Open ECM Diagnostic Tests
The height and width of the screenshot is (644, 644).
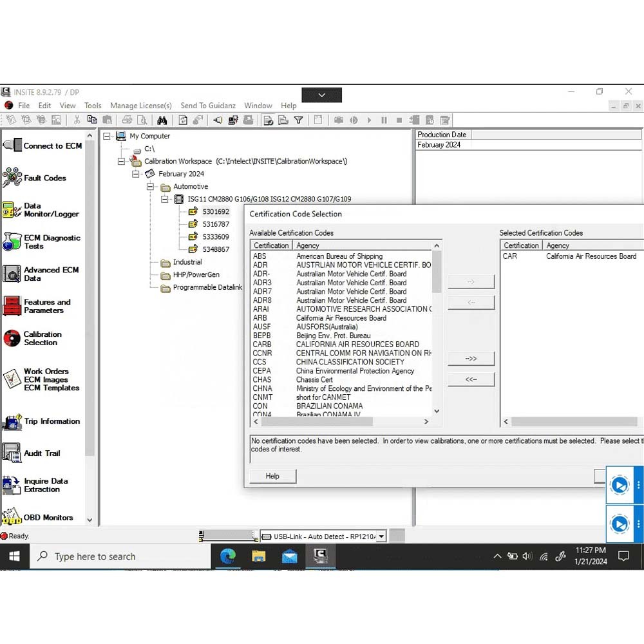pyautogui.click(x=41, y=242)
